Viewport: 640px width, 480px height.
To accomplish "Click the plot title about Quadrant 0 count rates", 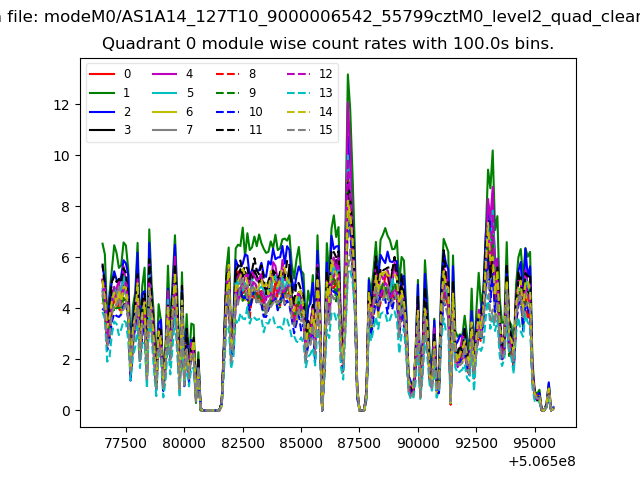I will tap(328, 45).
